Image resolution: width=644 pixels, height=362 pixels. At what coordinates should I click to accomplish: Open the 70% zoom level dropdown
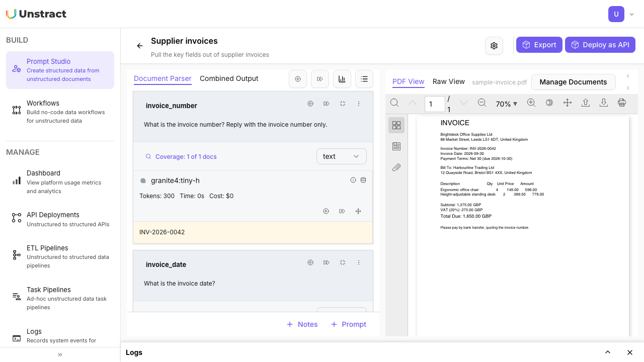click(x=506, y=104)
